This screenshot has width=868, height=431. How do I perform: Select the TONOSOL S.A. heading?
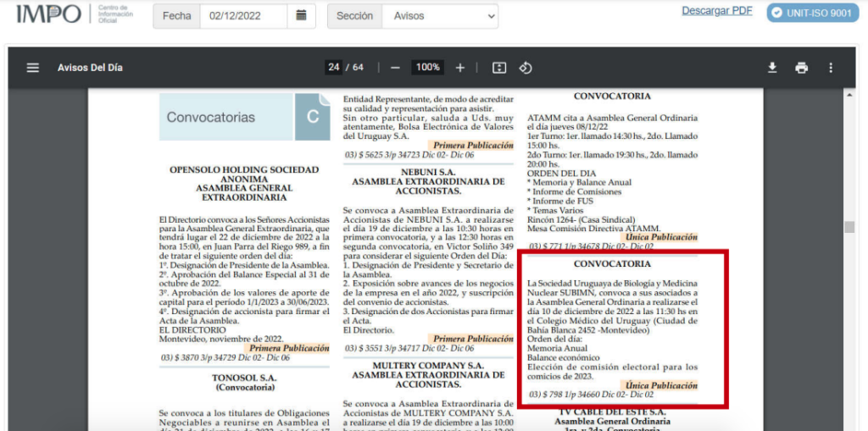[244, 378]
